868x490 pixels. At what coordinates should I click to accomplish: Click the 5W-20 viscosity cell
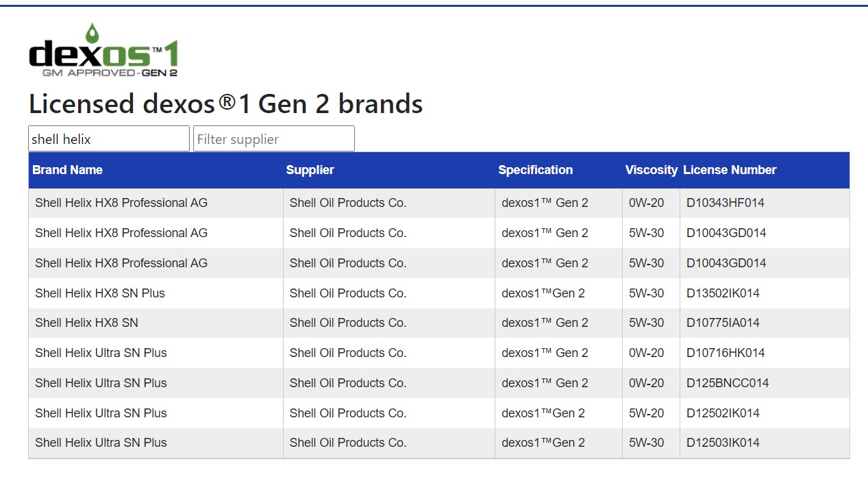click(x=646, y=413)
